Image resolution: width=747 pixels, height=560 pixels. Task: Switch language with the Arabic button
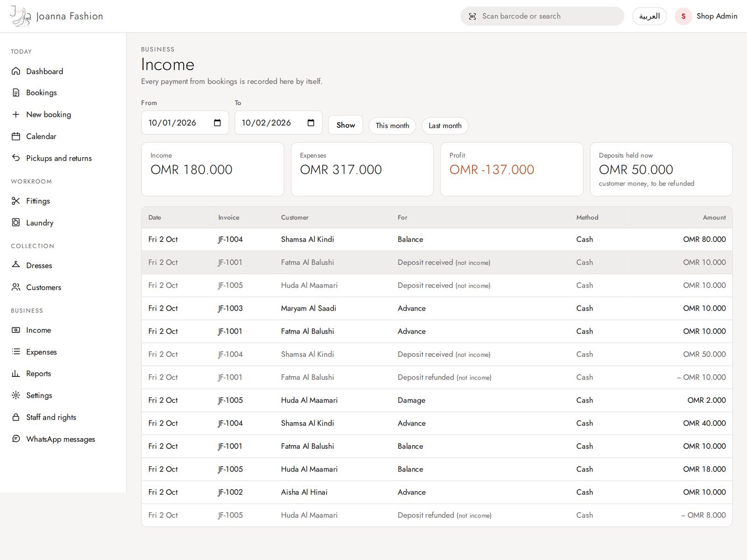(x=649, y=16)
